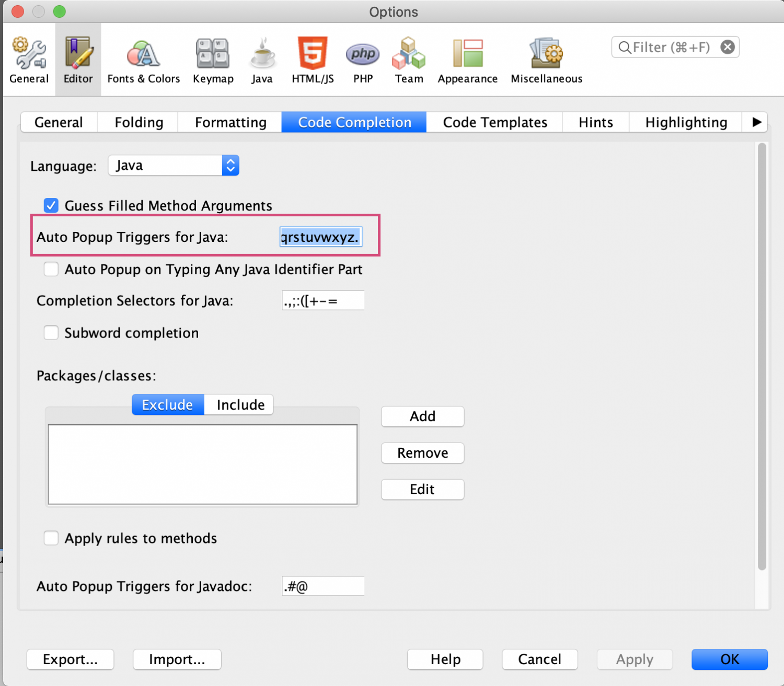Show more editor tabs with the arrow

[756, 122]
